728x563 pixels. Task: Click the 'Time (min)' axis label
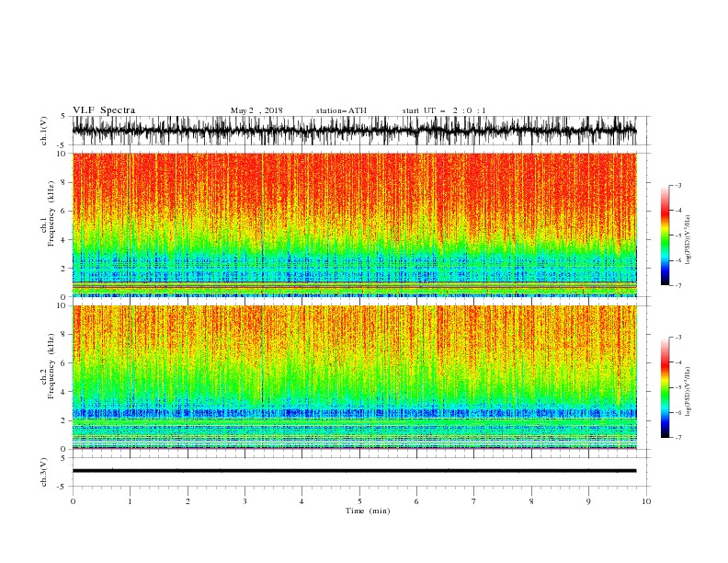pos(368,511)
